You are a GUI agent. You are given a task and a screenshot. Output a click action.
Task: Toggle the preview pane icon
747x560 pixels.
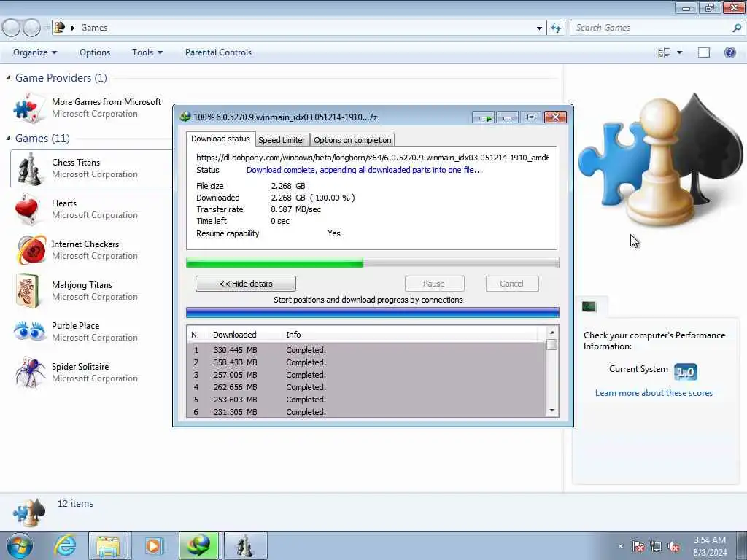[704, 52]
